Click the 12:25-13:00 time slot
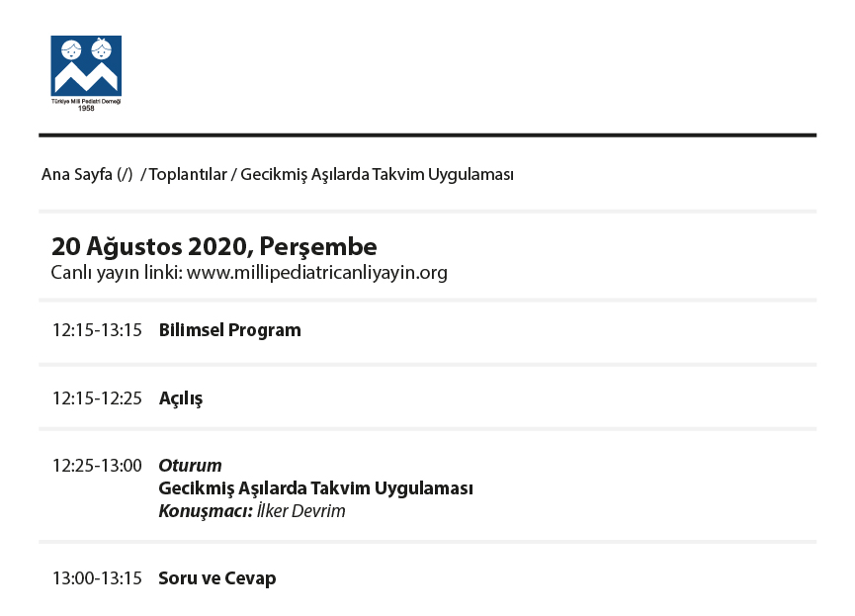855x616 pixels. pos(97,466)
